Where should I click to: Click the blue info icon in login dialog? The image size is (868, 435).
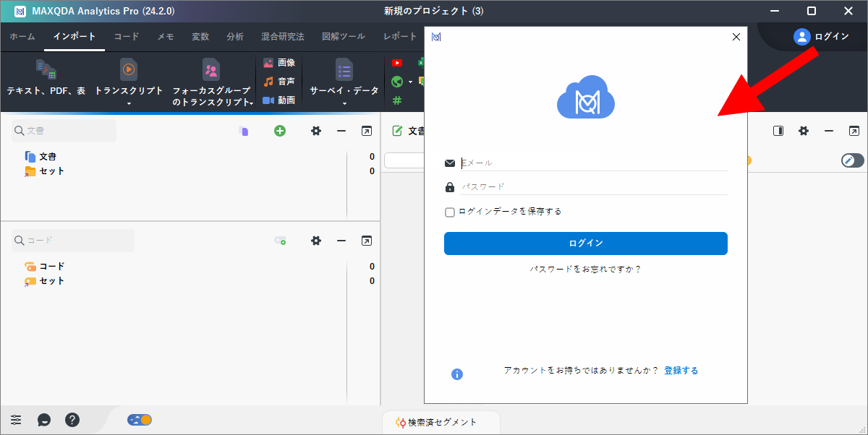457,374
